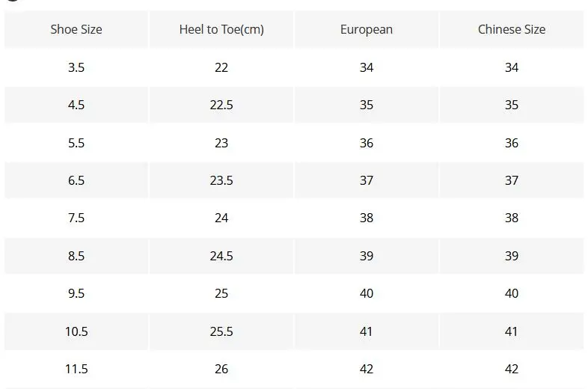Click the Shoe Size column header
This screenshot has width=588, height=389.
(x=76, y=30)
